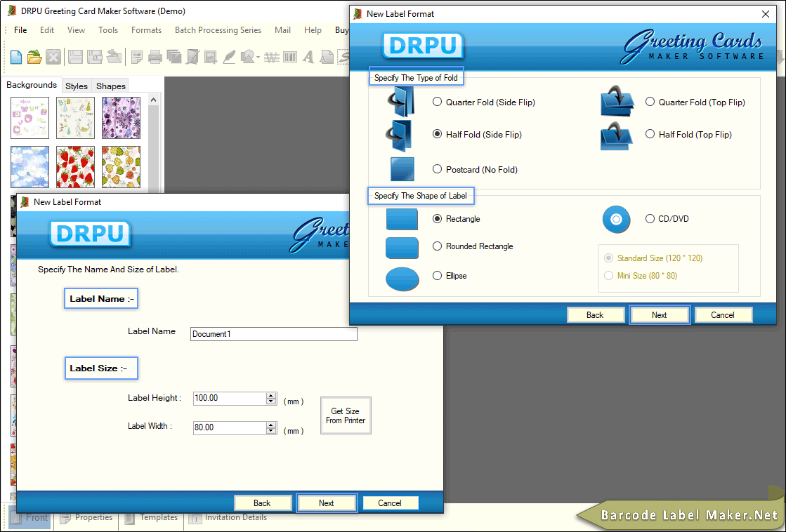Click the blue Ellipse shape icon

(x=402, y=279)
